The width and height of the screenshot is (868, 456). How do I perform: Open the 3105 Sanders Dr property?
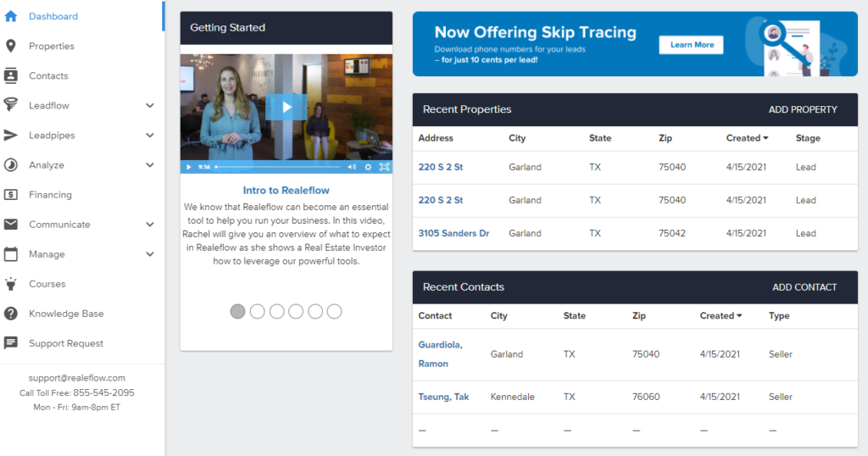(454, 234)
